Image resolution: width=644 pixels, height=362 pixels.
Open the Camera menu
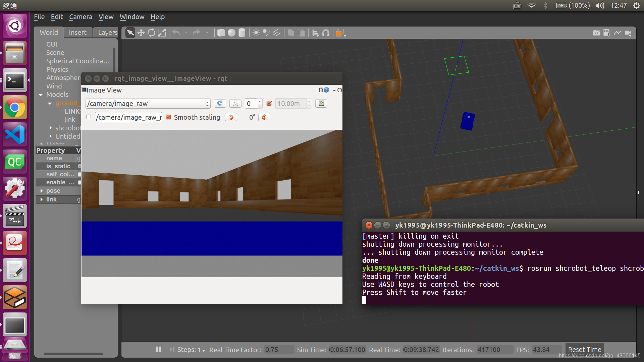[x=80, y=17]
